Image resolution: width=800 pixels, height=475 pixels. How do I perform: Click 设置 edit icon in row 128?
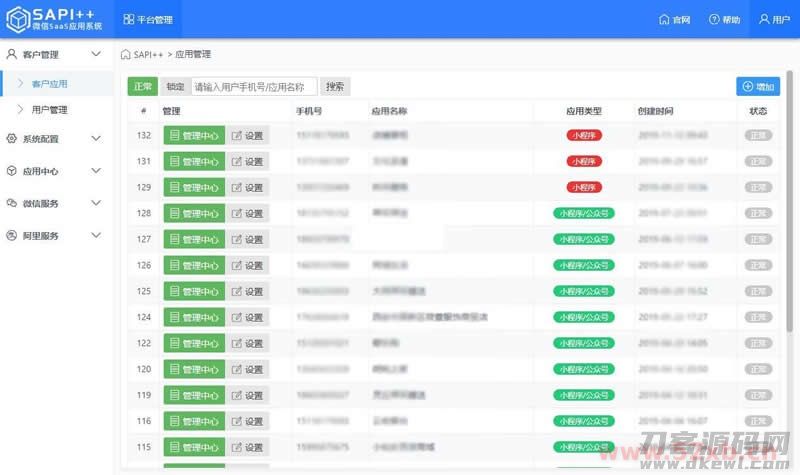coord(236,213)
